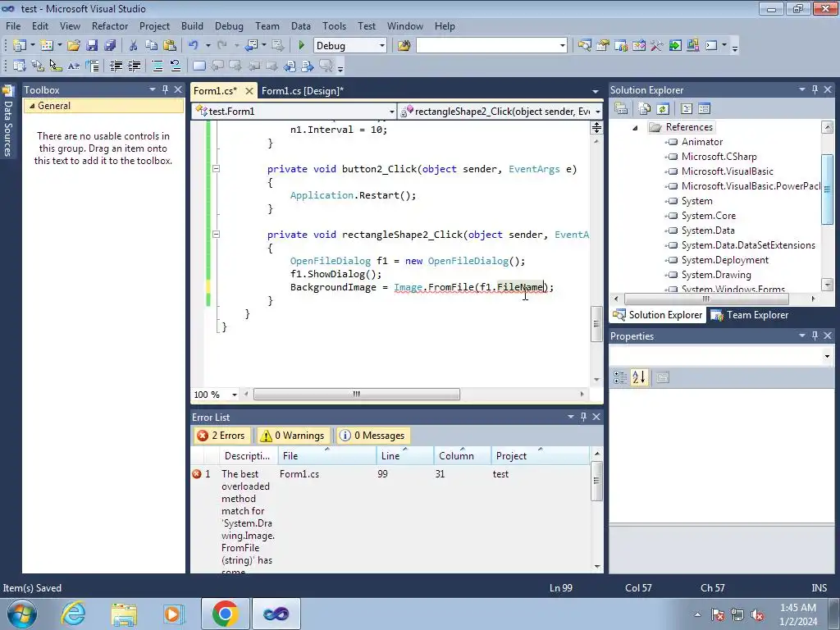Click the Navigate Backward toolbar icon
840x630 pixels.
pyautogui.click(x=251, y=46)
